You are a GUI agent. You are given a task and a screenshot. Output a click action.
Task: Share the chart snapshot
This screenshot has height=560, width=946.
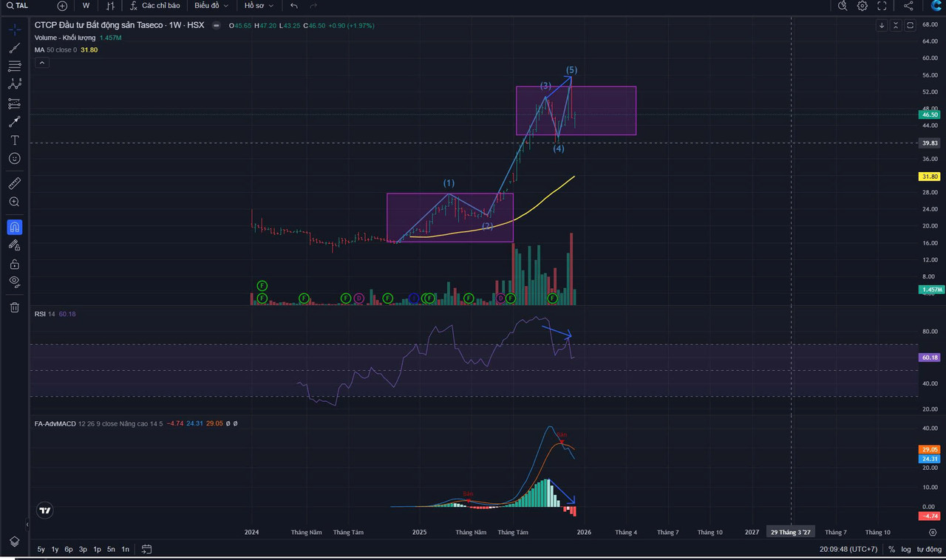(908, 5)
